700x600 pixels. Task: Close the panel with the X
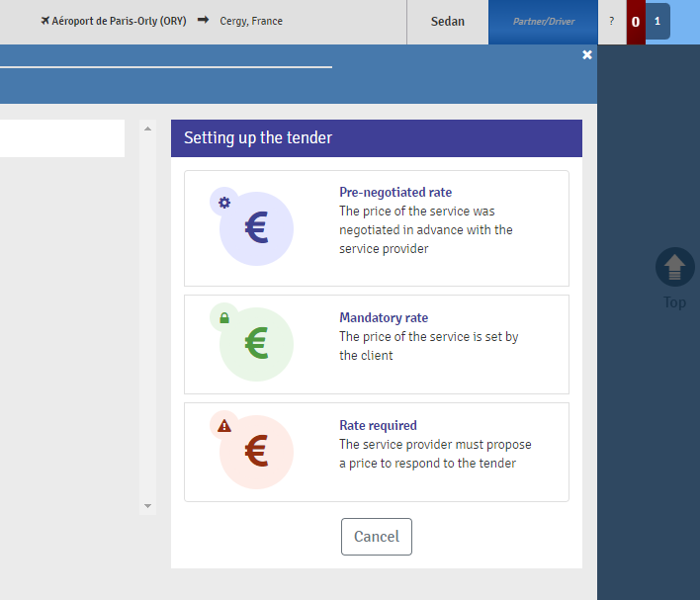click(587, 55)
